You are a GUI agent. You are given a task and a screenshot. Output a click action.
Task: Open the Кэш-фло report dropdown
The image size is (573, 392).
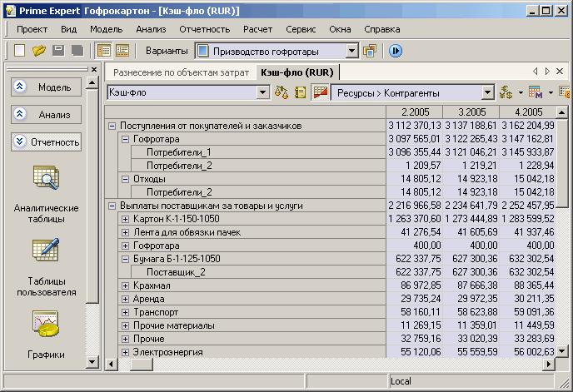point(262,92)
